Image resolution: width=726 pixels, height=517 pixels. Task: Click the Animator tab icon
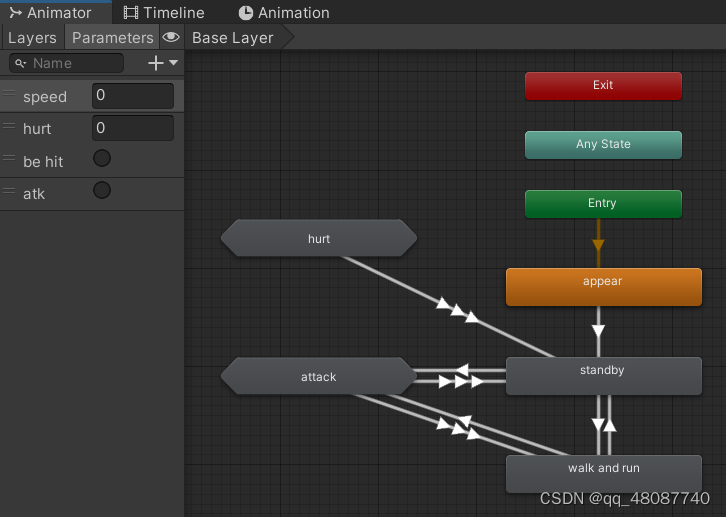(x=15, y=13)
